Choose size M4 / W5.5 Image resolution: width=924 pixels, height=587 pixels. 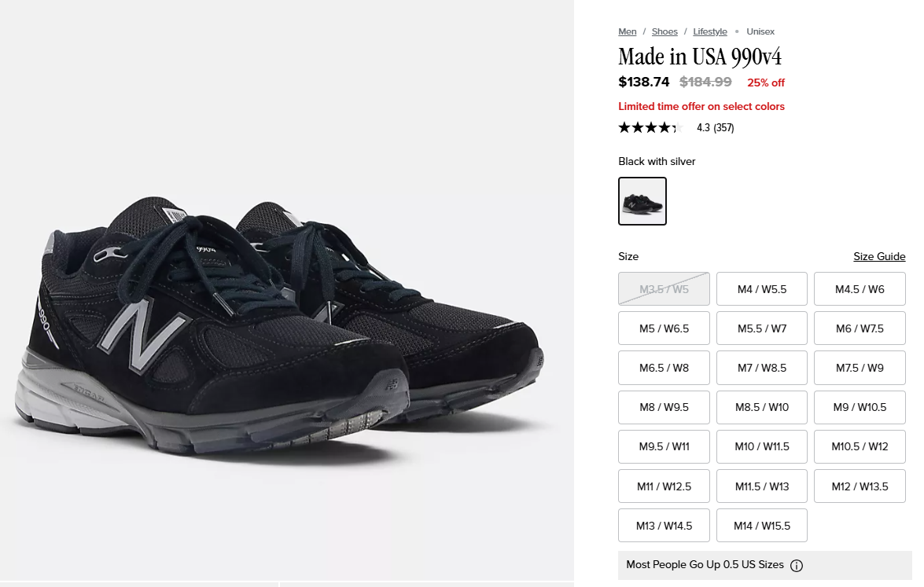[762, 289]
